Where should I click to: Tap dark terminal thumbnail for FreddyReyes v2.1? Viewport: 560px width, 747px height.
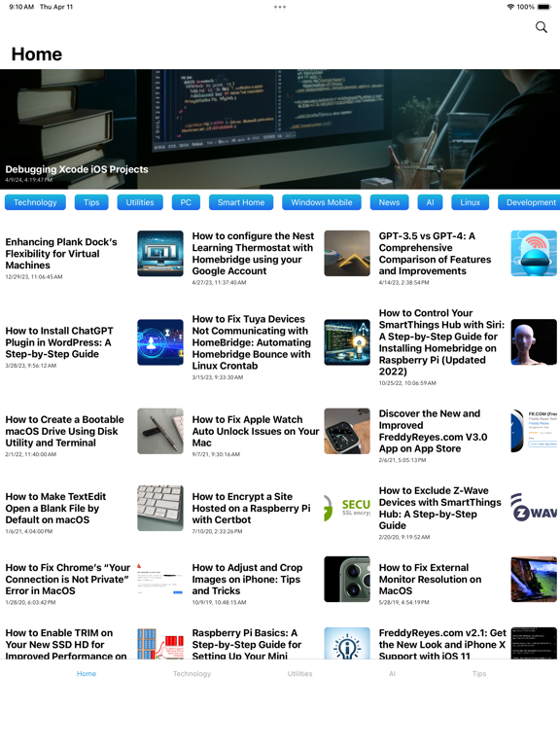534,643
